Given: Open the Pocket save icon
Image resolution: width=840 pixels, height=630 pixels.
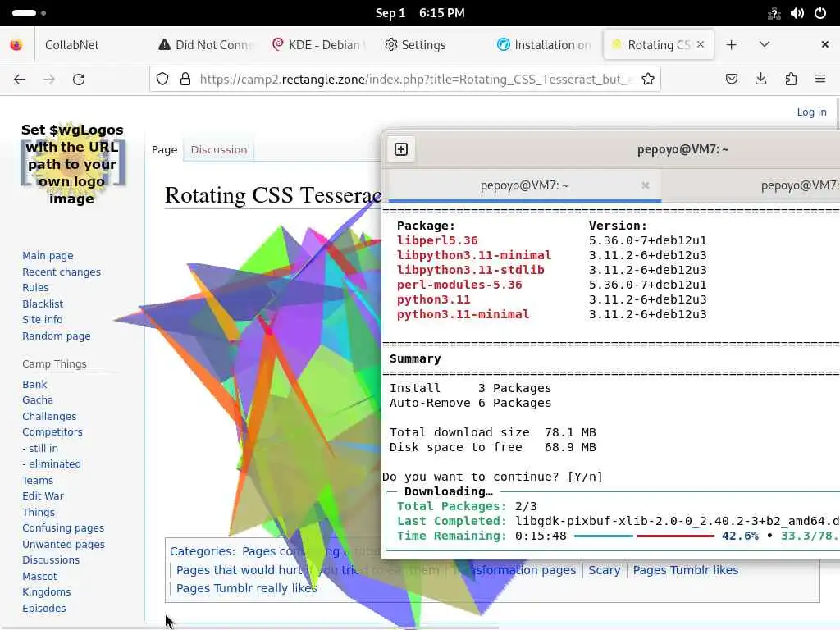Looking at the screenshot, I should click(x=731, y=80).
